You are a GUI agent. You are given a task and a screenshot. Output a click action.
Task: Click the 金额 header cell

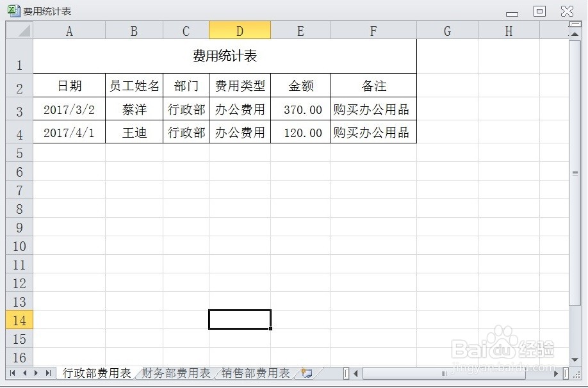pos(300,85)
